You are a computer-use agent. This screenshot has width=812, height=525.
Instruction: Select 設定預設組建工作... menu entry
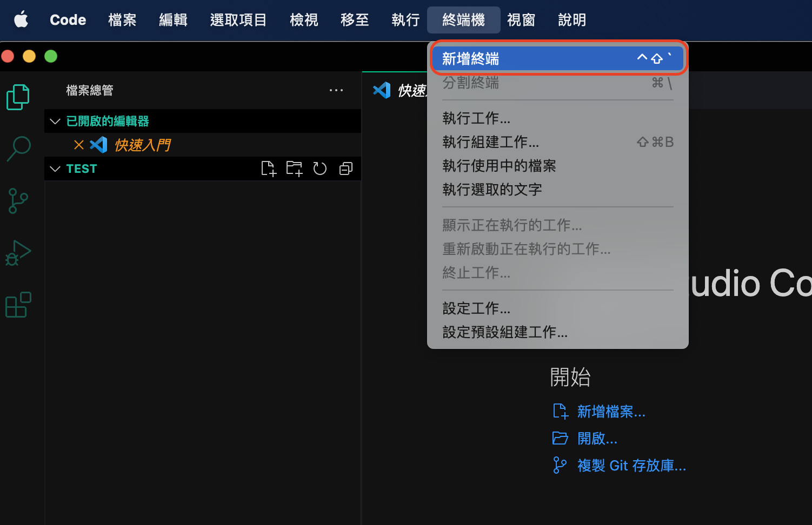(558, 332)
